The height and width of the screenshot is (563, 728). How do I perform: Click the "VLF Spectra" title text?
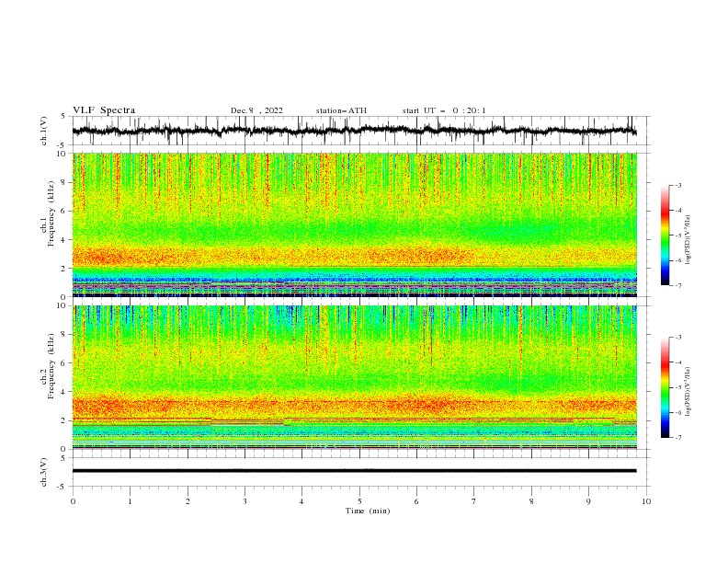104,110
